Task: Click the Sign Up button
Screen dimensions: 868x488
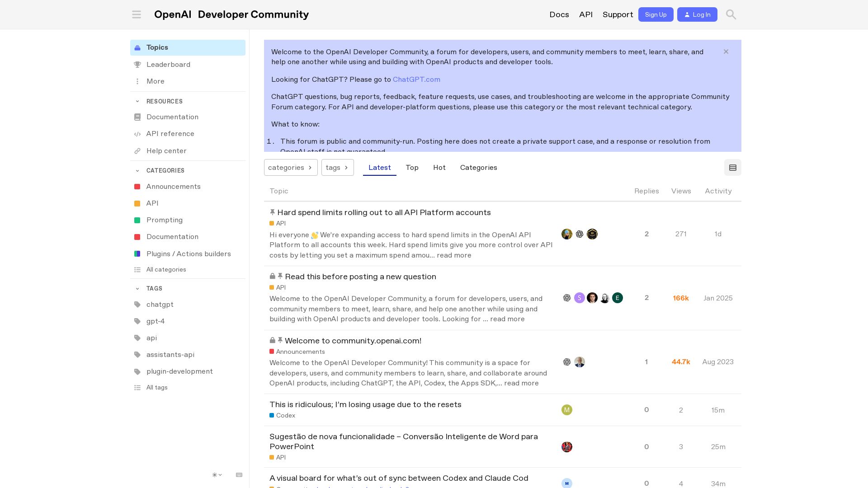Action: point(656,14)
